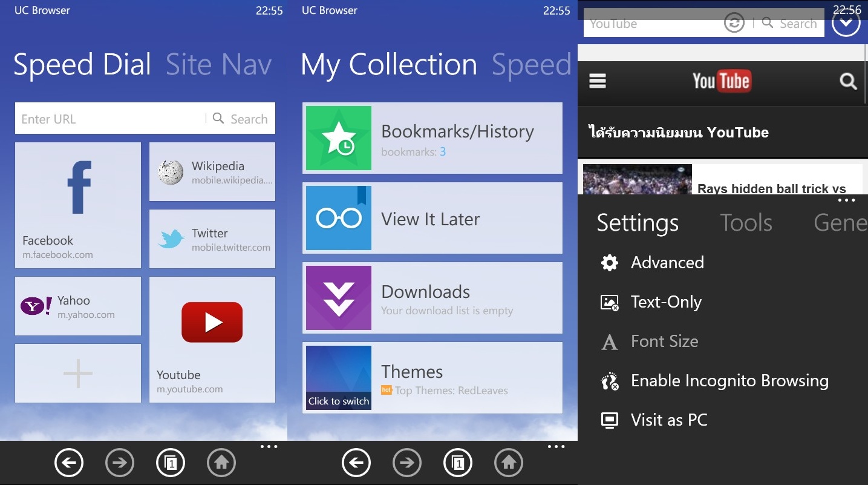Open the Facebook speed dial tile
This screenshot has height=485, width=868.
tap(78, 205)
